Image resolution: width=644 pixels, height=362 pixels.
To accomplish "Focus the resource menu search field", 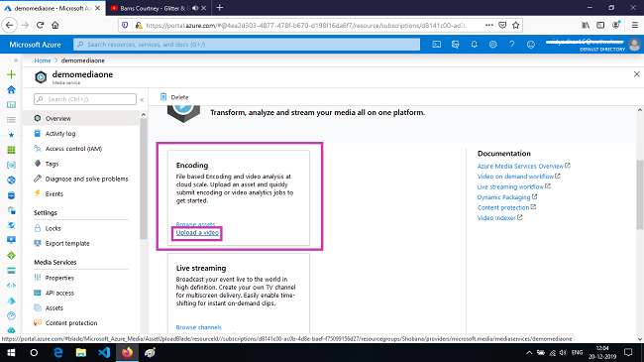I will (85, 99).
